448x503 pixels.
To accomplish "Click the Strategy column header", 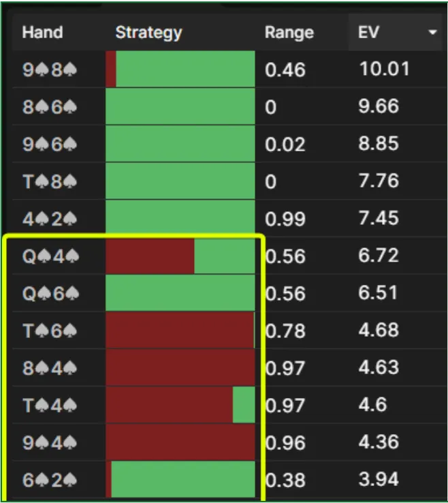I will pos(148,33).
